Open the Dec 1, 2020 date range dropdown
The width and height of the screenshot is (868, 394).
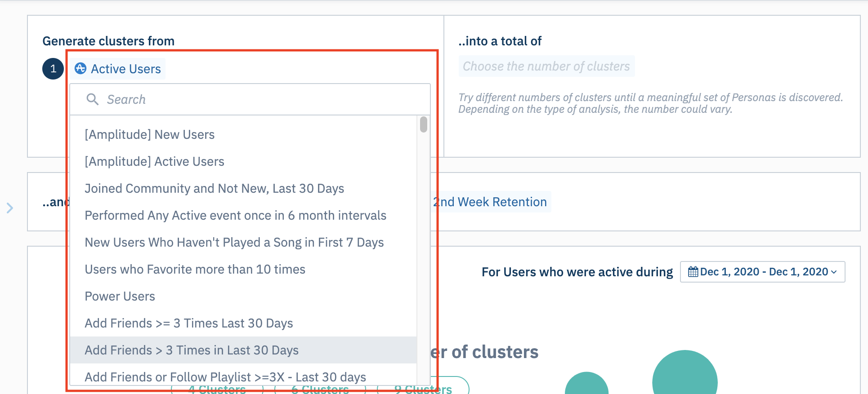pyautogui.click(x=763, y=272)
